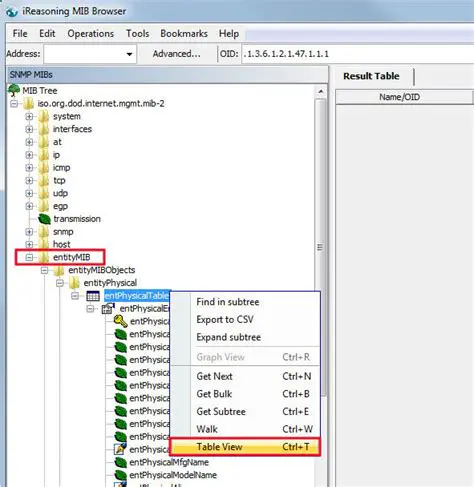Click the iso.org.dod.internet.mgmt.mib-2 folder icon
This screenshot has height=487, width=474.
point(28,104)
